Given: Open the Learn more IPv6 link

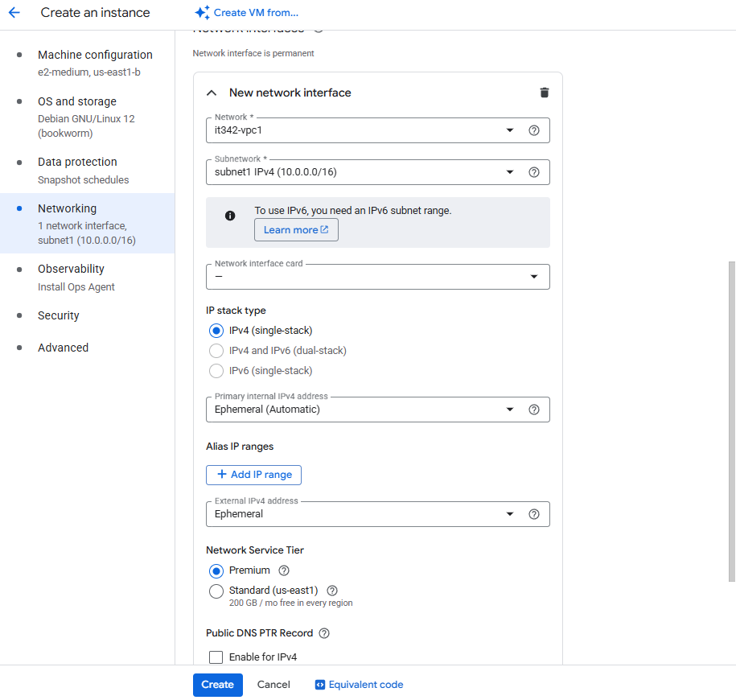Looking at the screenshot, I should click(x=296, y=230).
